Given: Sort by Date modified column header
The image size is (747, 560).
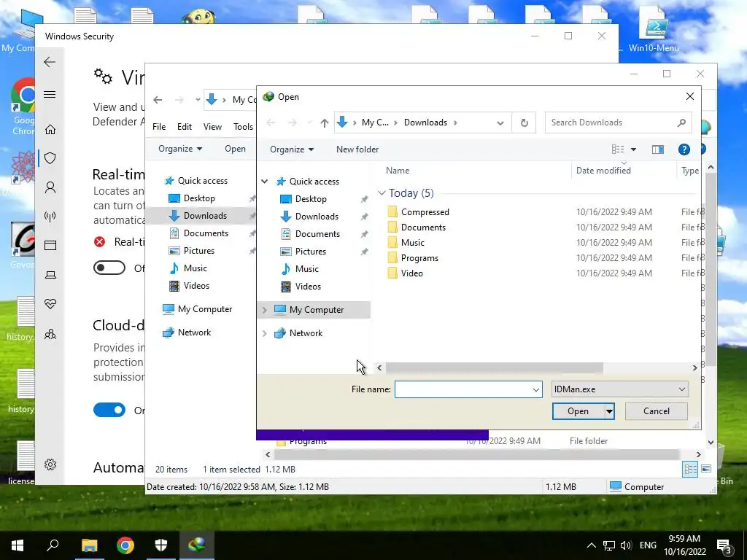Looking at the screenshot, I should click(603, 171).
